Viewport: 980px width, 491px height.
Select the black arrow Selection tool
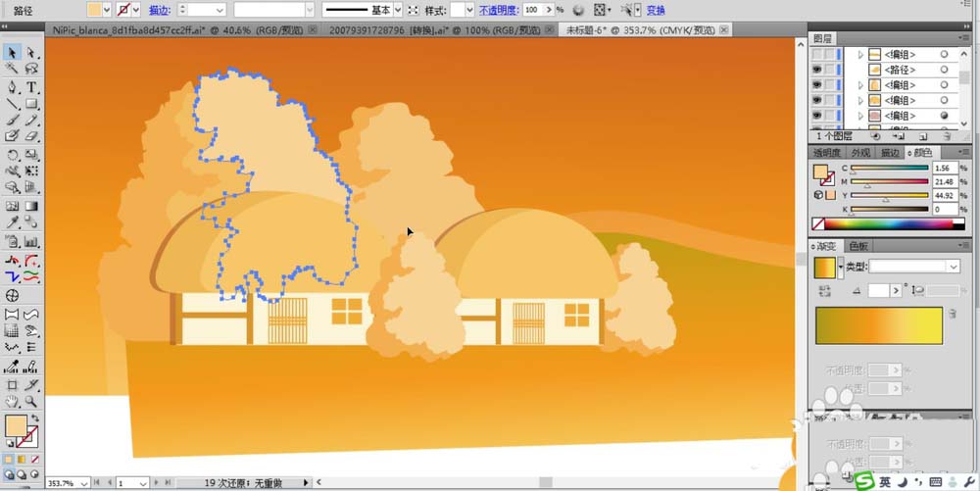coord(12,53)
